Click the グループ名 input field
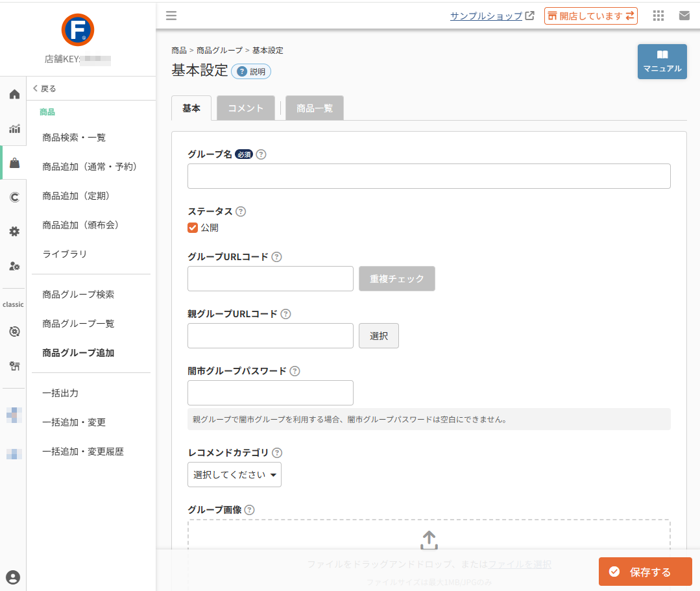 point(429,176)
